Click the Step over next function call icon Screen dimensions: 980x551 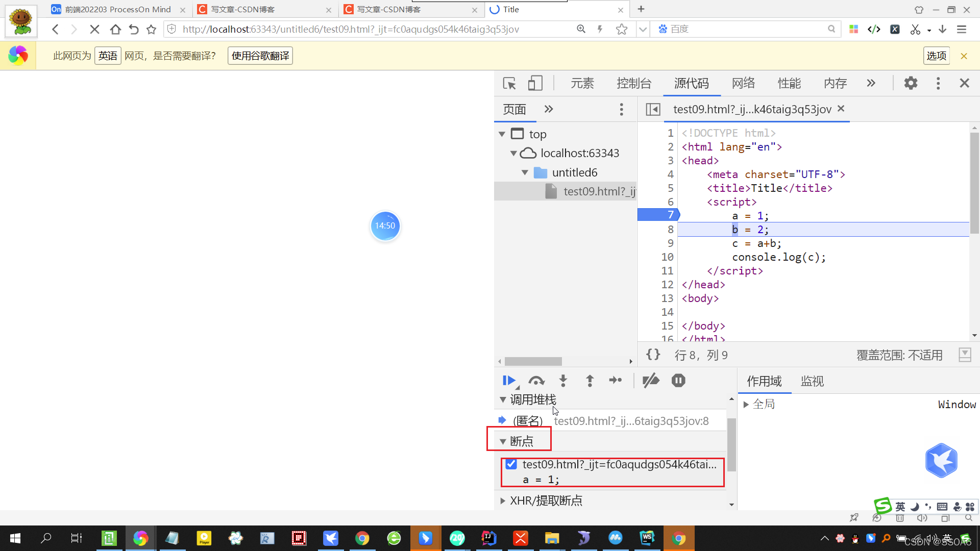click(x=536, y=380)
